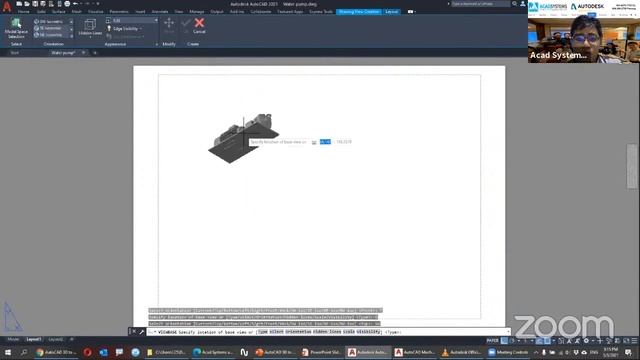Screen dimensions: 640x360
Task: Click the search magnifier icon in title bar
Action: pyautogui.click(x=514, y=4)
